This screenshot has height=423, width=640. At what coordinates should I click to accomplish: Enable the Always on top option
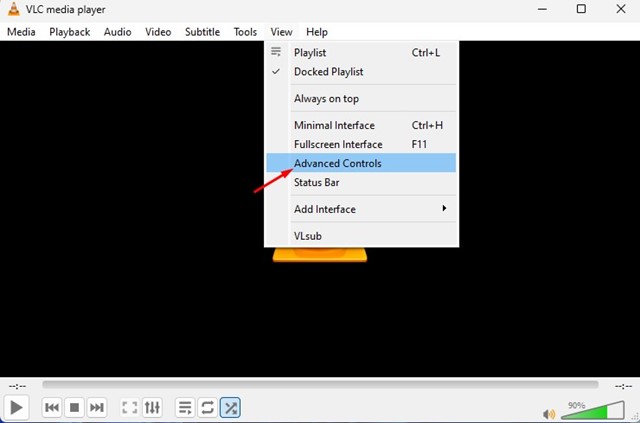[x=361, y=98]
